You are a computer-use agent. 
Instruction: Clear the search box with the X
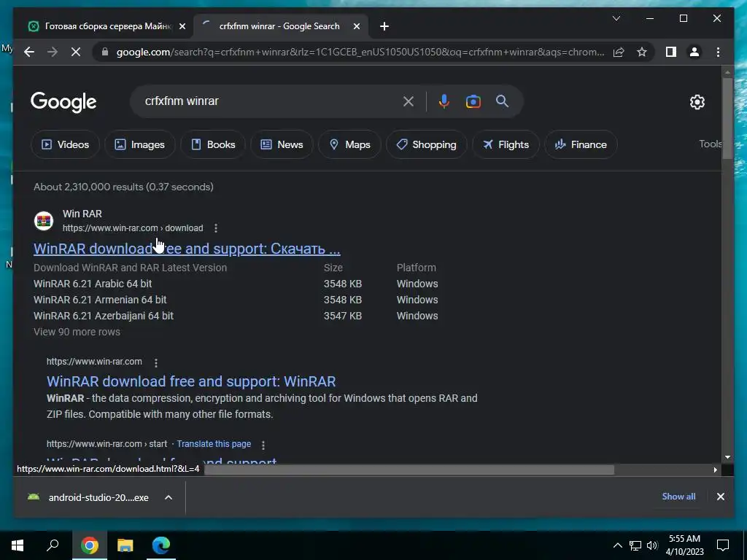click(409, 101)
